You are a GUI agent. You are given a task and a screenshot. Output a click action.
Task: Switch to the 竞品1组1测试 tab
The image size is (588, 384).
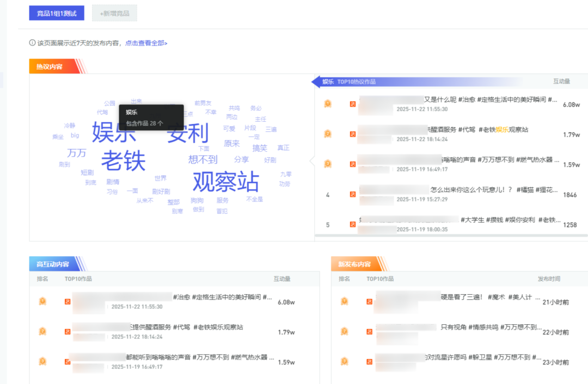tap(57, 13)
